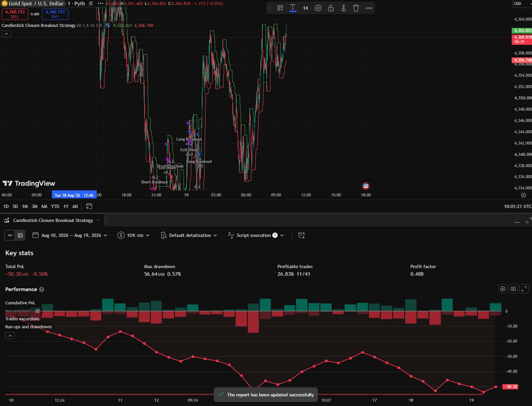Open Performance chart settings icon
Screen dimensions: 532x406
pyautogui.click(x=503, y=289)
